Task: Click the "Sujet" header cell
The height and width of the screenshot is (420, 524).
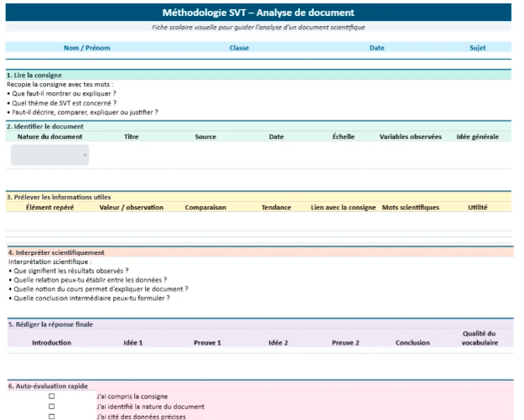Action: tap(478, 48)
